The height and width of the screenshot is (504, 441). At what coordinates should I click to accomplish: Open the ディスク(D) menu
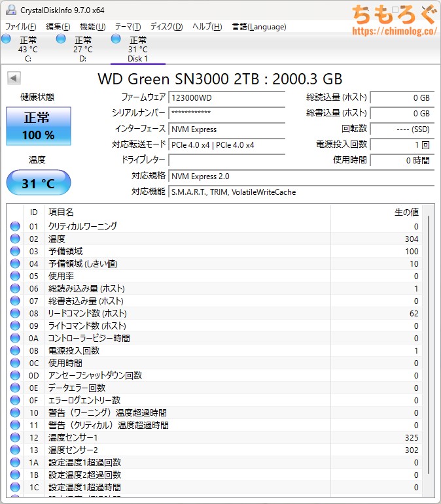coord(166,27)
